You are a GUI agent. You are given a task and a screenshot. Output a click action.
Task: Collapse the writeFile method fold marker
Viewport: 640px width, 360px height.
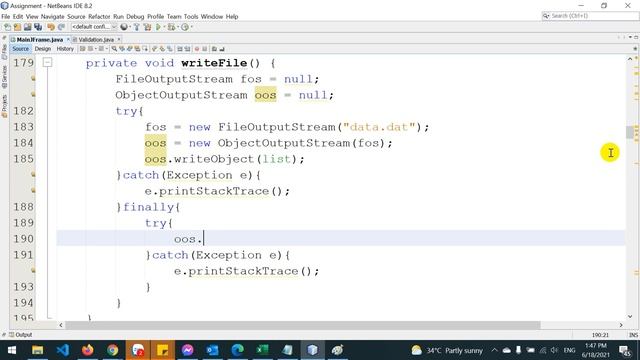pos(47,62)
